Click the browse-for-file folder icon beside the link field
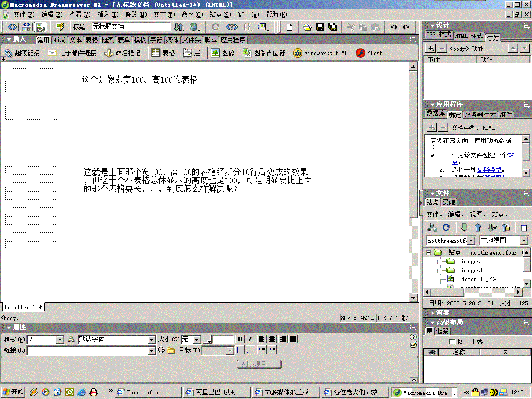 (x=170, y=350)
